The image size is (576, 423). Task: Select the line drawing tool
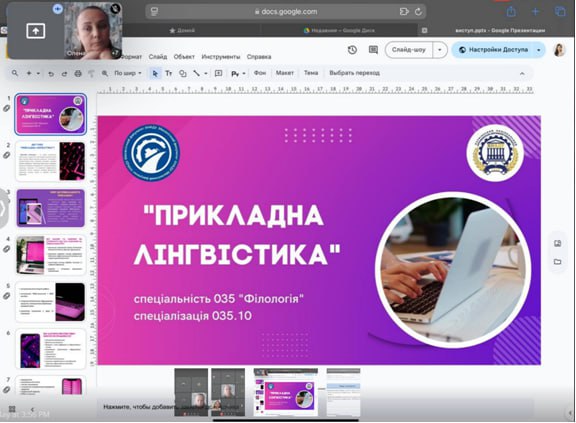pos(197,73)
